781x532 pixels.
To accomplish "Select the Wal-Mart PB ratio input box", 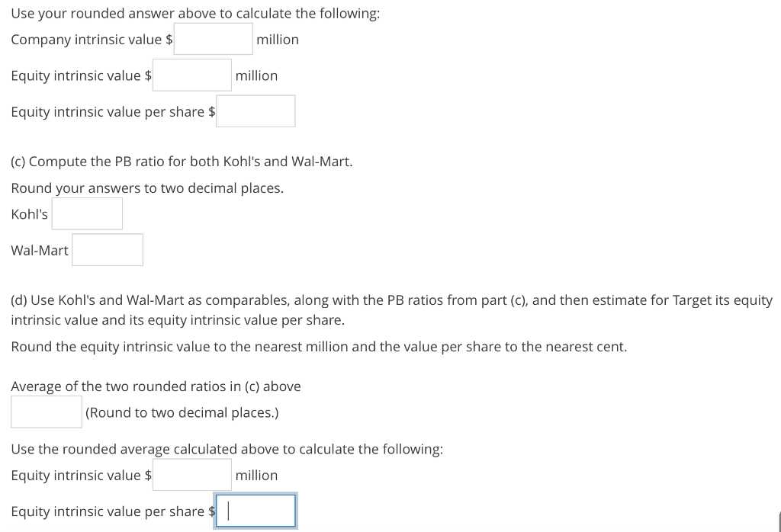I will coord(107,249).
